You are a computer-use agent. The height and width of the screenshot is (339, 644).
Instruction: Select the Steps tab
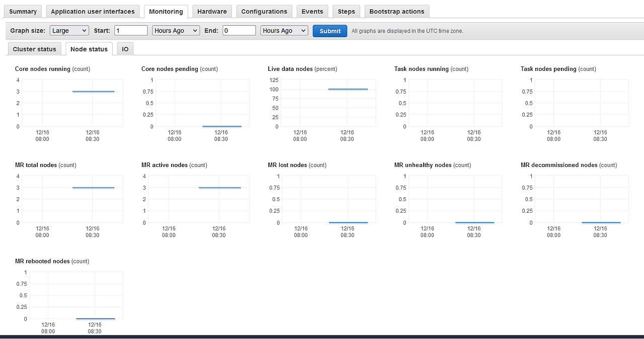[x=347, y=12]
